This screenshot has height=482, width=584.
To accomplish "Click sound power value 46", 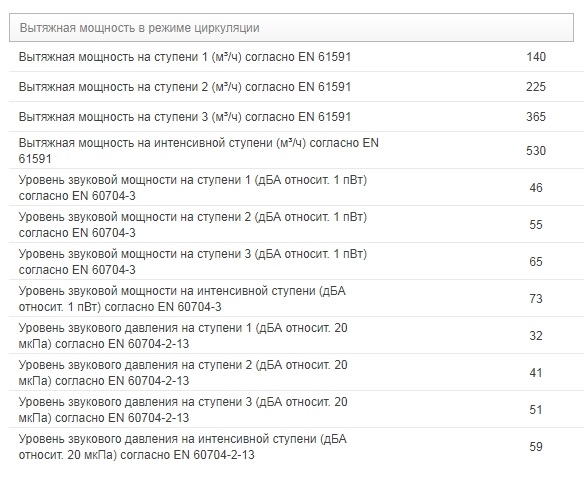I will click(x=536, y=187).
